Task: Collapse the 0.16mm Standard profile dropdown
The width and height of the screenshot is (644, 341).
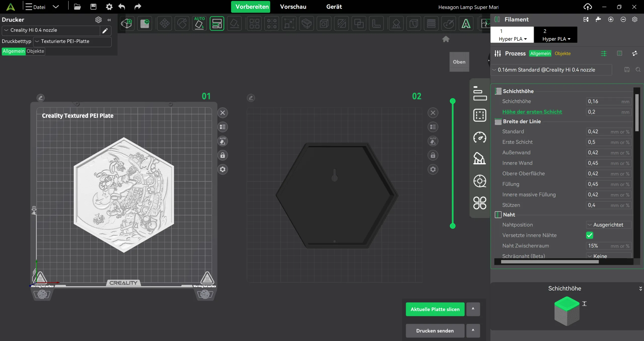Action: click(494, 70)
